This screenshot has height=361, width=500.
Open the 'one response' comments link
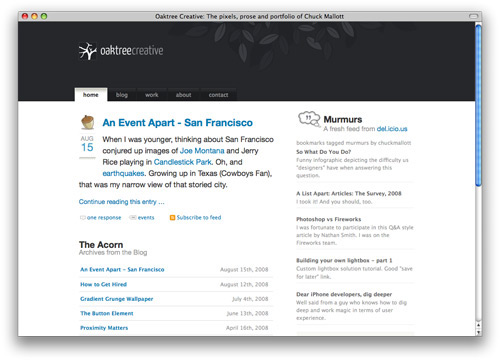tap(104, 218)
